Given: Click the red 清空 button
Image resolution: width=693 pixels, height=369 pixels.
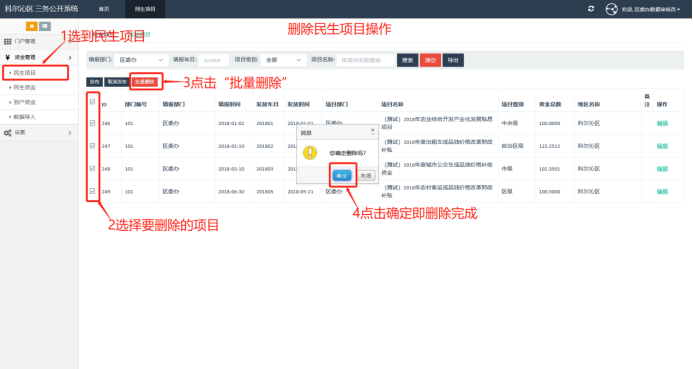Looking at the screenshot, I should [430, 60].
